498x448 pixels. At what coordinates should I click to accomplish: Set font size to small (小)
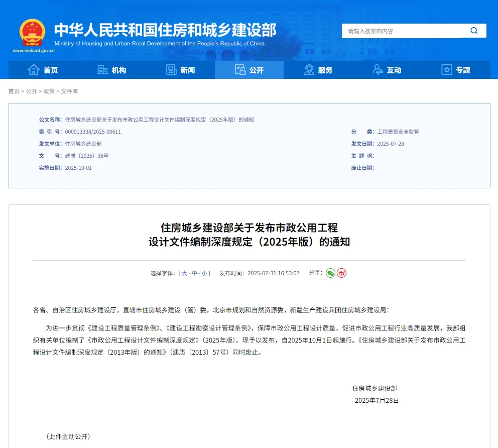204,273
